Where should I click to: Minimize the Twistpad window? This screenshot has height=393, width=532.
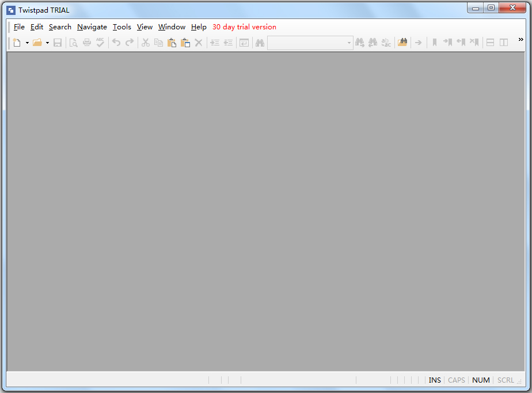coord(476,8)
